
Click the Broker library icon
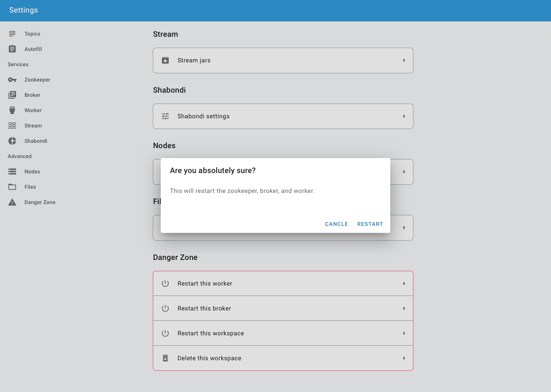[12, 95]
